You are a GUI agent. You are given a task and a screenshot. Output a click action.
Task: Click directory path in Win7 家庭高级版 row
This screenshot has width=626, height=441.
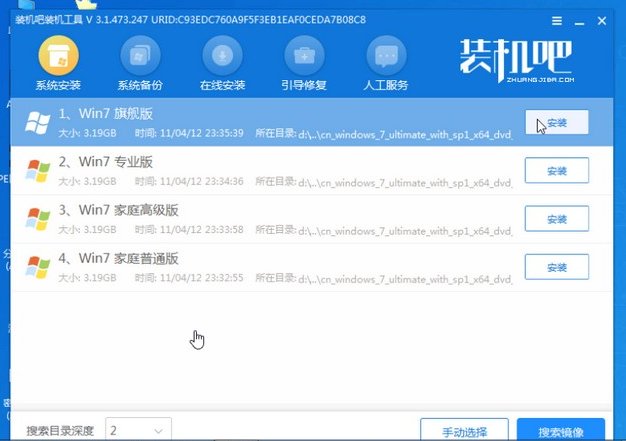click(405, 231)
